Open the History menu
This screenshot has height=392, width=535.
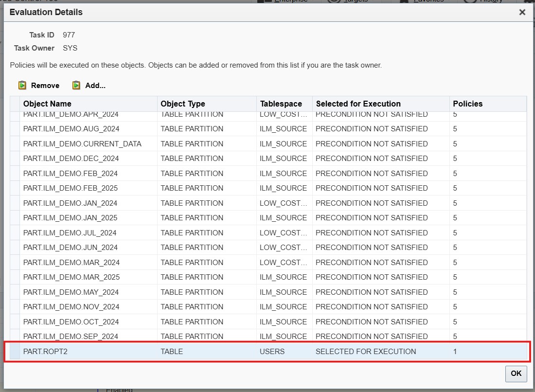(x=489, y=1)
